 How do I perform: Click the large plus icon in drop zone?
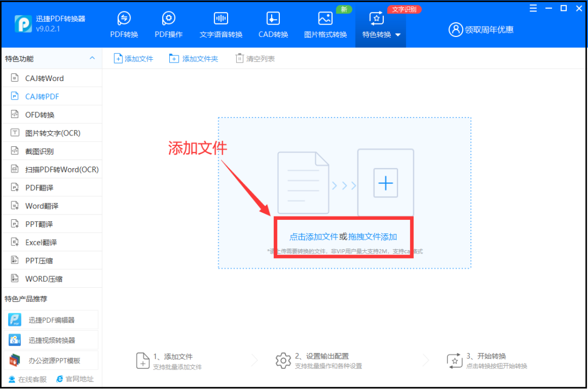[385, 183]
